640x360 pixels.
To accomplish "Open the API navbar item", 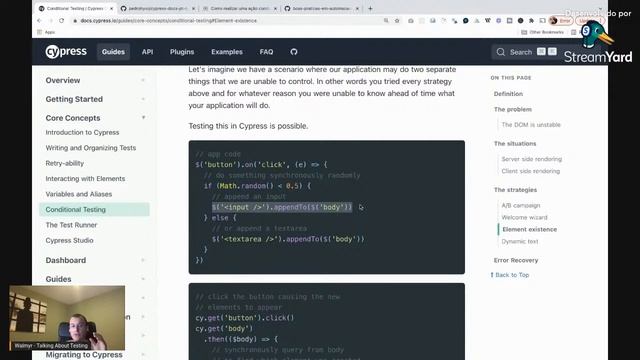I will pyautogui.click(x=147, y=52).
